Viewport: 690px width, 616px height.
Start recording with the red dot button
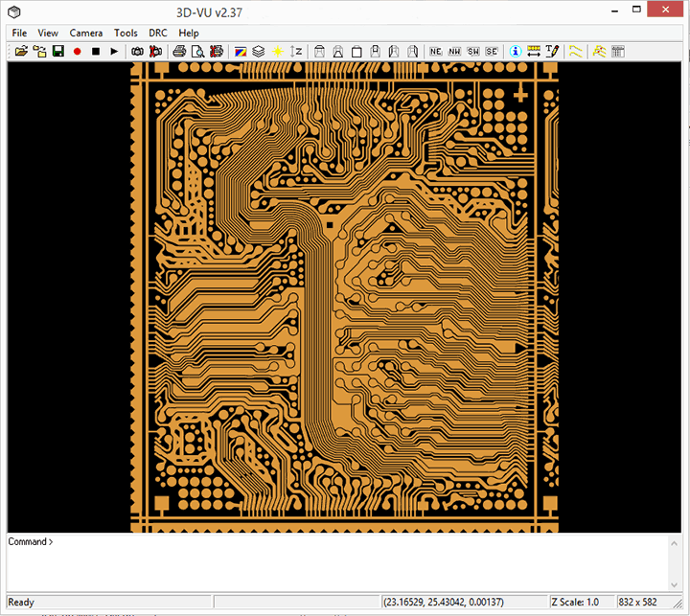(78, 52)
